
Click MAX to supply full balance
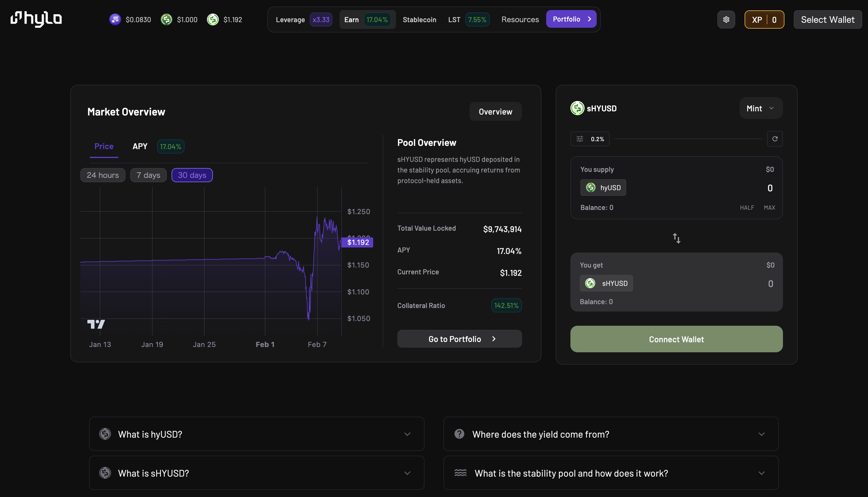[769, 208]
